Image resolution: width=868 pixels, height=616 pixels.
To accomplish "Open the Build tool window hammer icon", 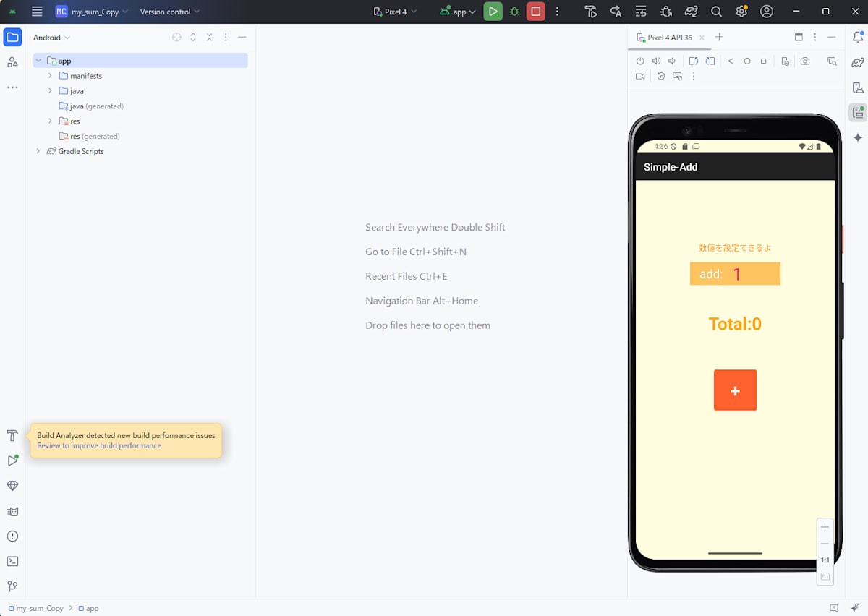I will click(12, 435).
